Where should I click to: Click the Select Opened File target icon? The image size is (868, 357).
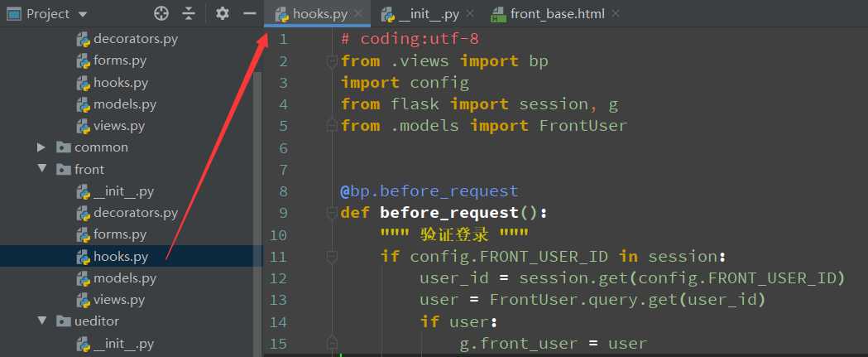pos(161,13)
